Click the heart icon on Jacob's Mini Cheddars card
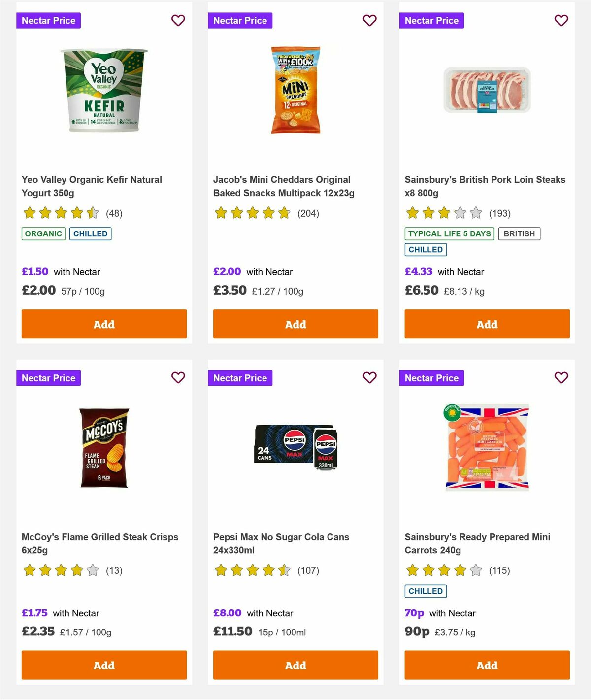591x700 pixels. [369, 21]
